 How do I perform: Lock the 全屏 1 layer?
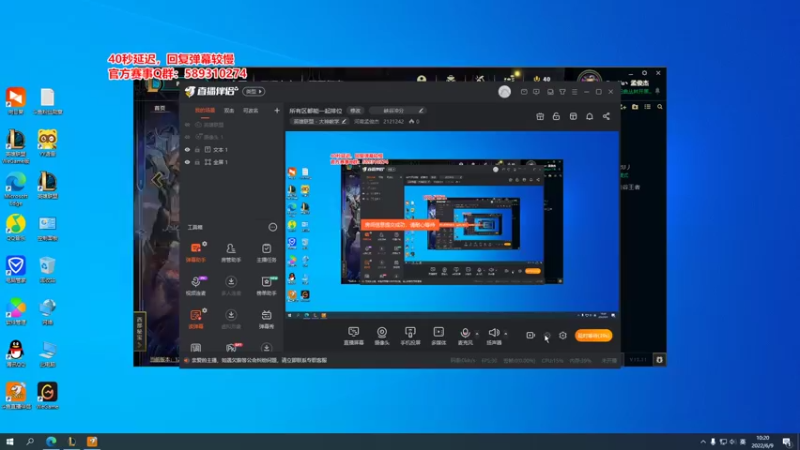click(197, 162)
